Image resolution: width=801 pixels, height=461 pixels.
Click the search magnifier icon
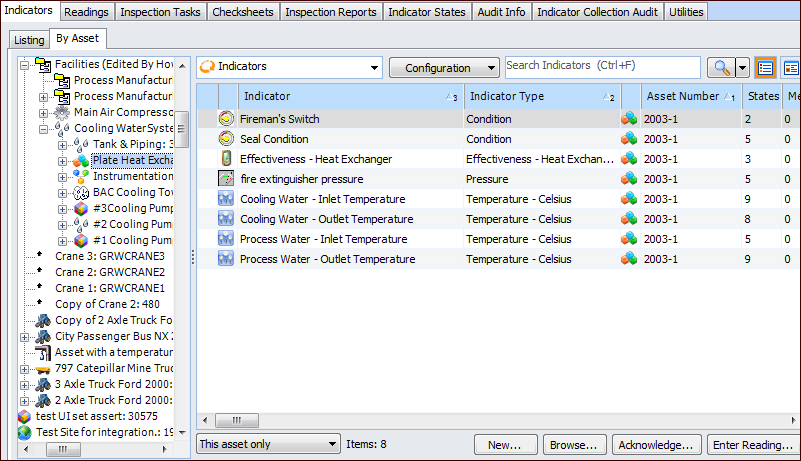coord(720,68)
